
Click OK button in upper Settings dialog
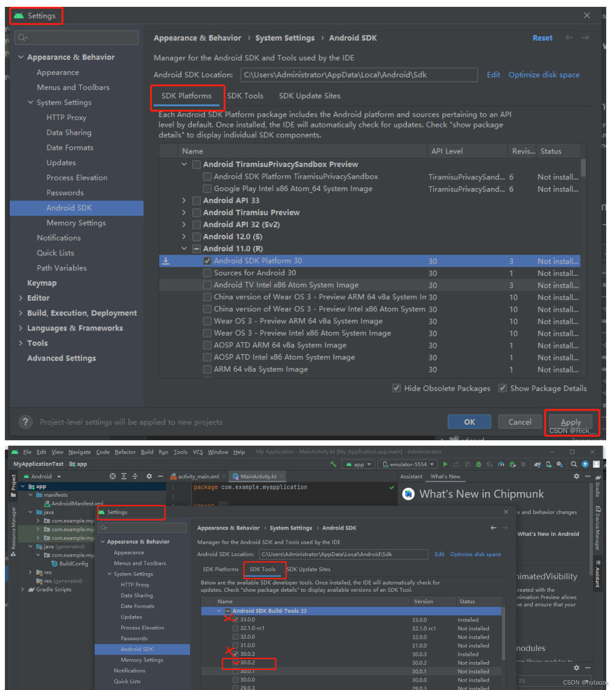(469, 422)
